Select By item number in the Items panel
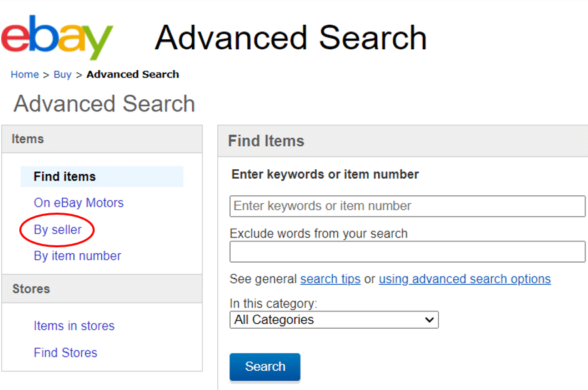The image size is (588, 390). coord(77,256)
